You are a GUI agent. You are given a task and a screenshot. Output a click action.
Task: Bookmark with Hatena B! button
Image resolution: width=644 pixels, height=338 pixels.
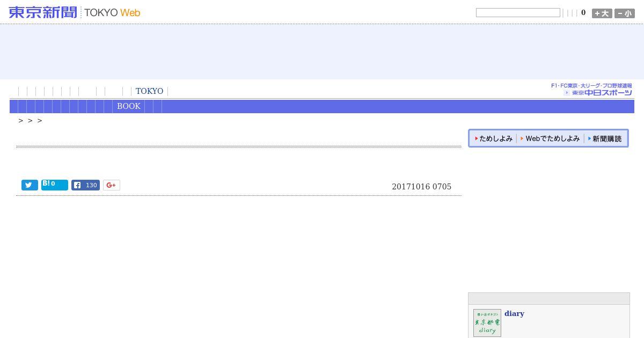[x=55, y=185]
